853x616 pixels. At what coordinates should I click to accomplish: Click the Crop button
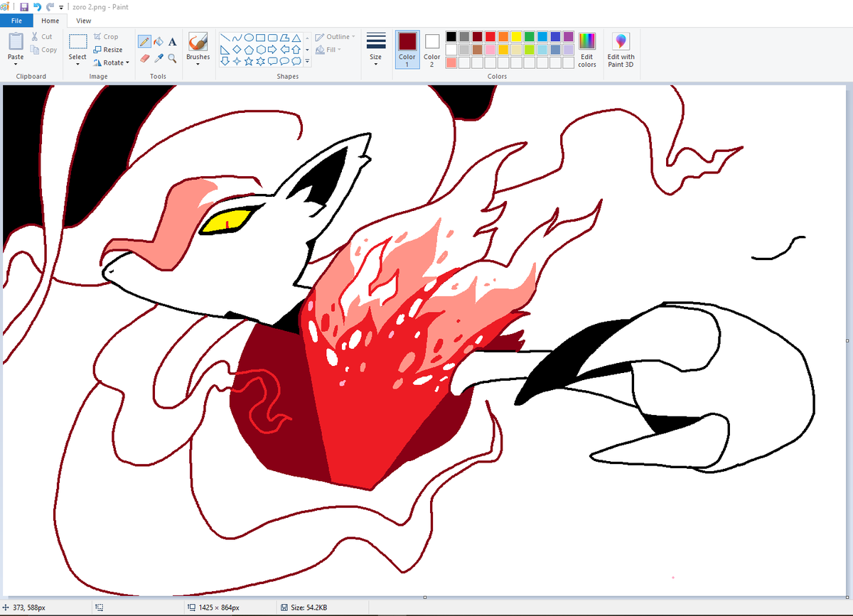[106, 37]
